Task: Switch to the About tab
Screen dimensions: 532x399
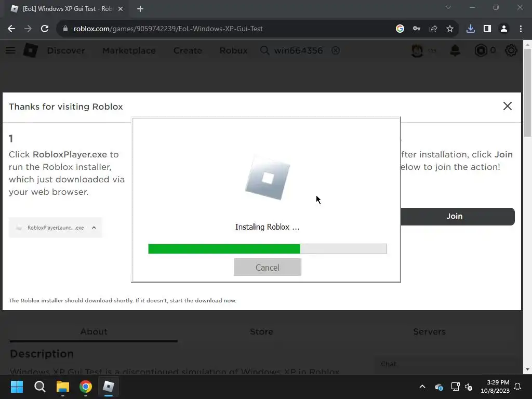Action: tap(94, 332)
